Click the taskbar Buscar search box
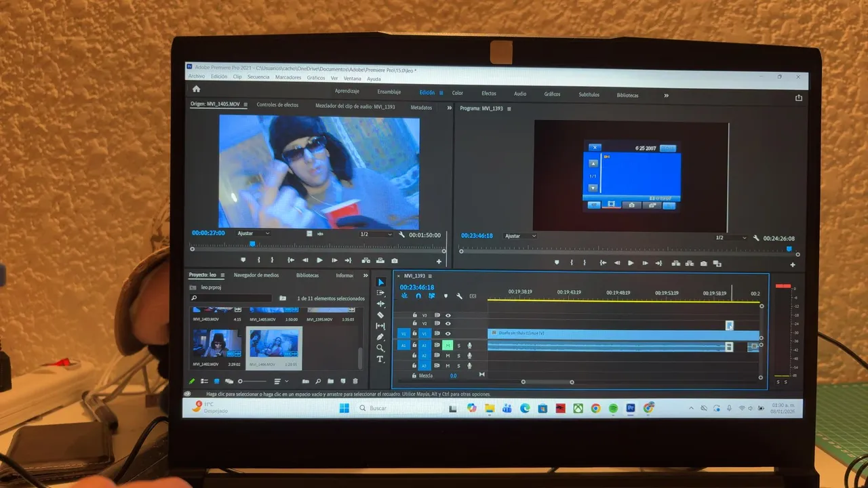 (x=399, y=408)
